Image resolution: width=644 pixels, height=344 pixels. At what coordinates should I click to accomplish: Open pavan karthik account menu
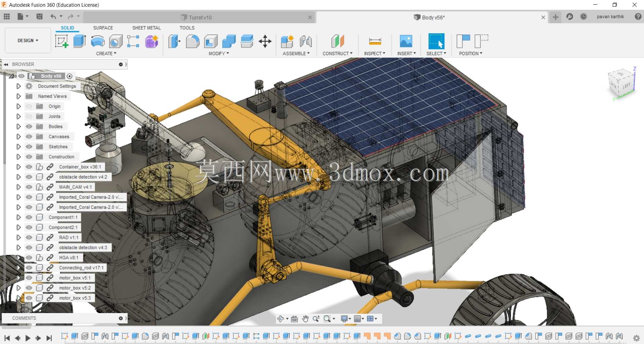(610, 16)
